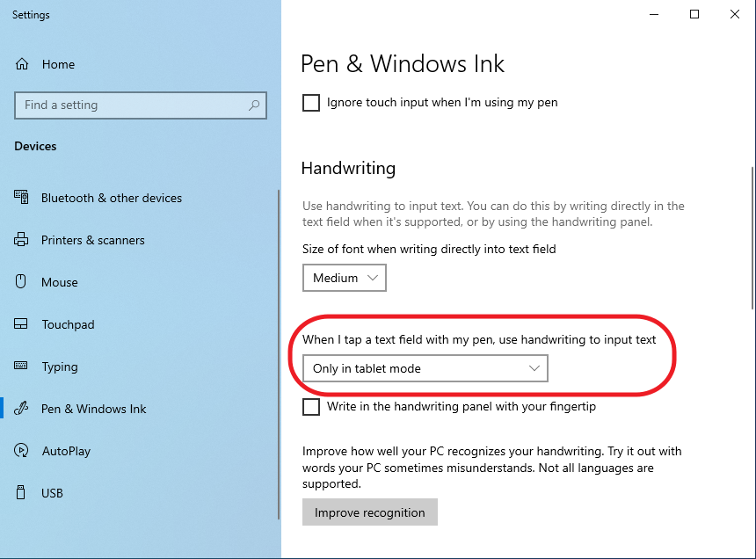
Task: Close the Settings window
Action: click(734, 14)
